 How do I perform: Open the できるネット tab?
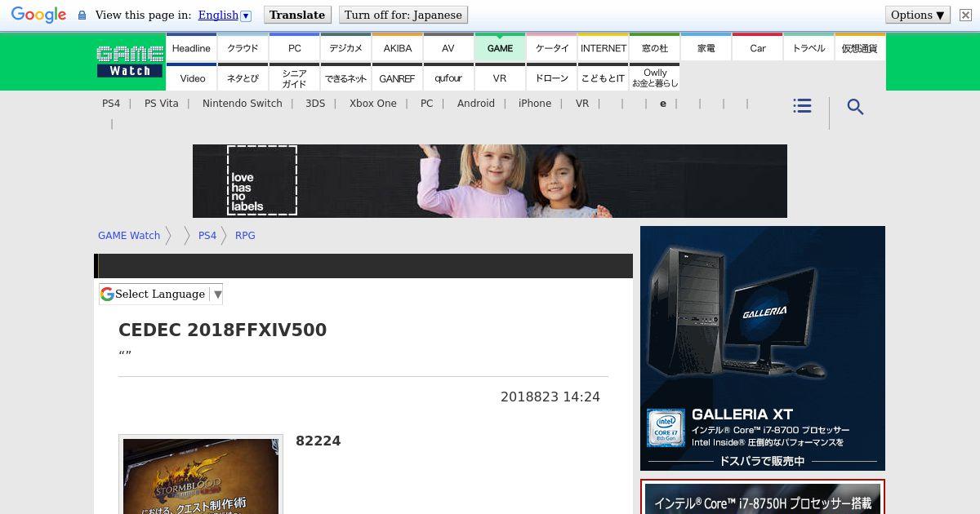click(x=345, y=78)
